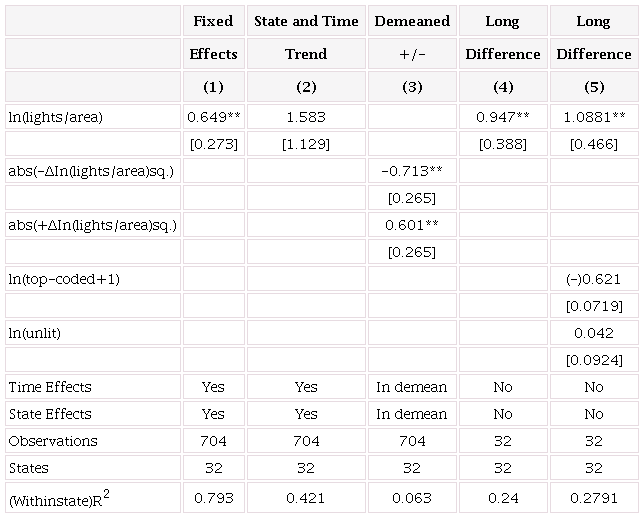
Task: Select the "State and Time" header cell
Action: [x=306, y=21]
